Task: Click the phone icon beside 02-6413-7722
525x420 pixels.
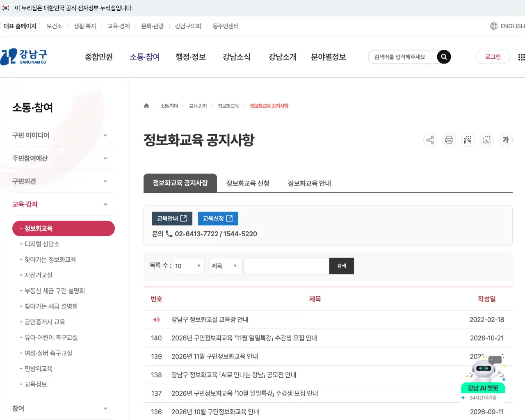Action: pos(169,234)
